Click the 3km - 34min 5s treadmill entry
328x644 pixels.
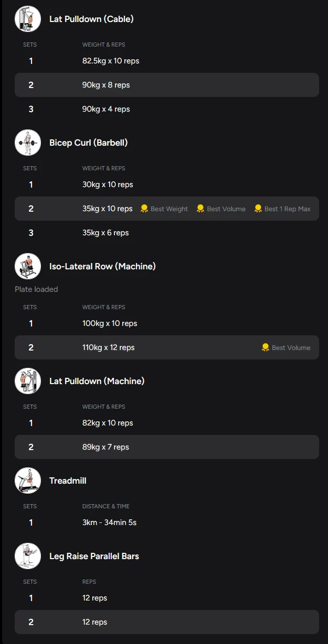click(109, 522)
